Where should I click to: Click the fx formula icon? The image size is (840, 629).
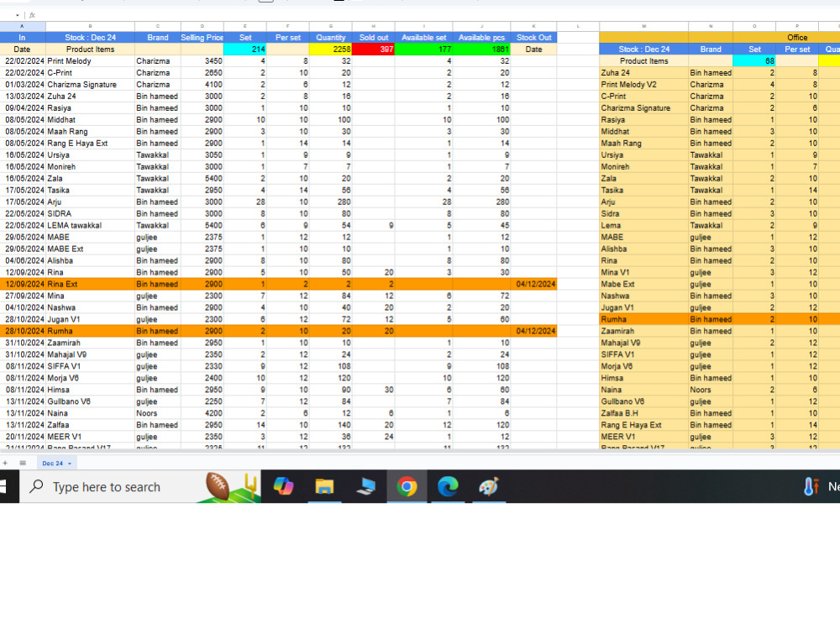(x=32, y=16)
